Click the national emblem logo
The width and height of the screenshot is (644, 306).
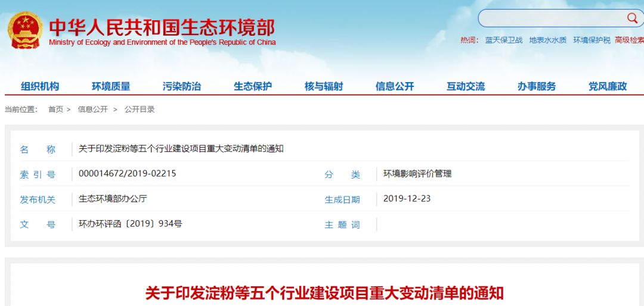pyautogui.click(x=25, y=30)
